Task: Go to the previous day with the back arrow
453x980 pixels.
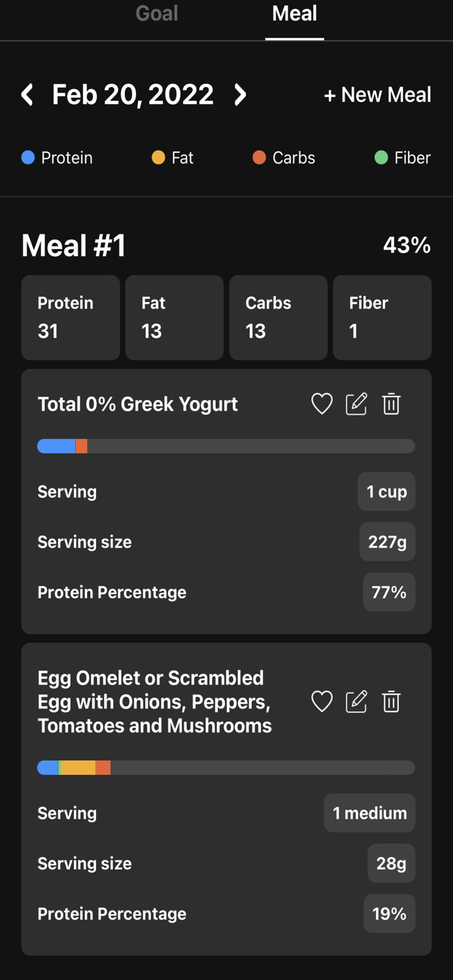Action: coord(27,94)
